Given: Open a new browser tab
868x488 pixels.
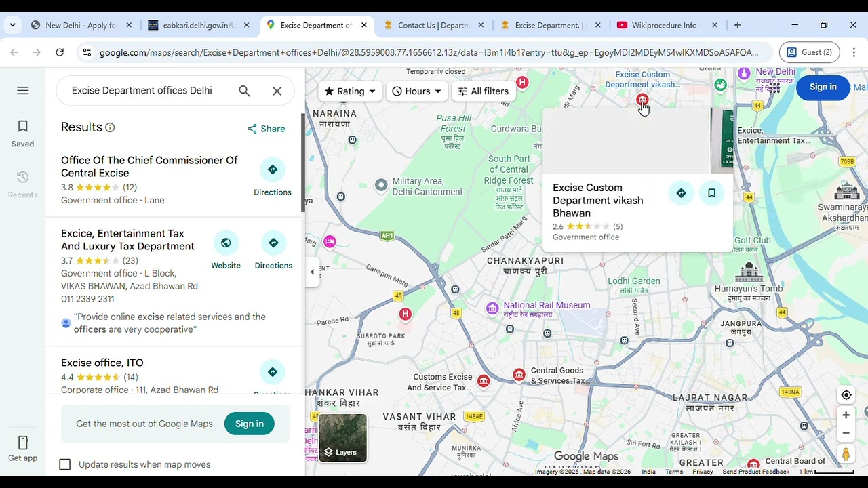Looking at the screenshot, I should 737,25.
